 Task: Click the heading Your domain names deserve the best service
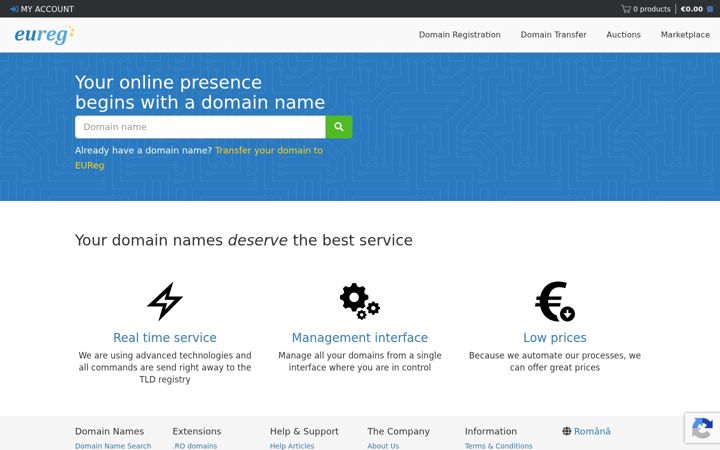tap(243, 240)
